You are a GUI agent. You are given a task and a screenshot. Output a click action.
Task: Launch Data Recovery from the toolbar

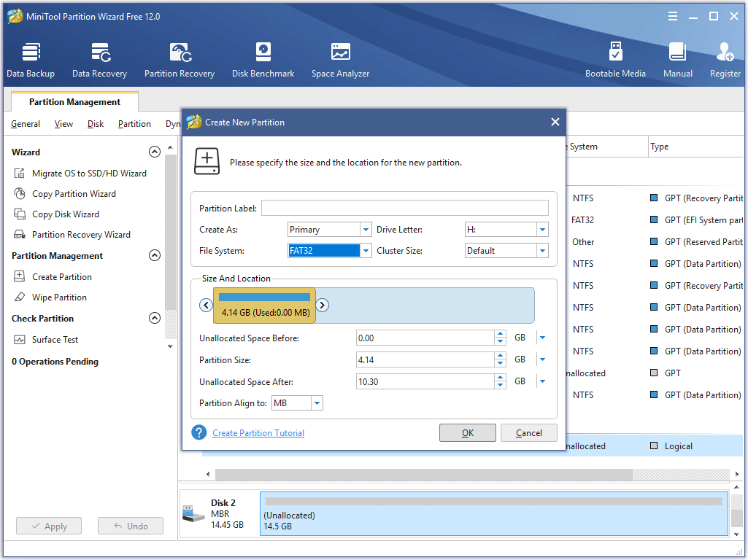(x=100, y=60)
